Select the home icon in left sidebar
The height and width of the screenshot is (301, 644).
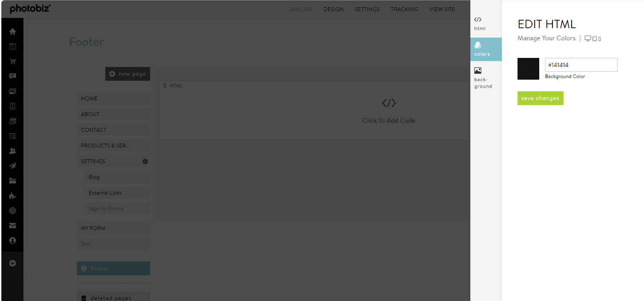click(12, 31)
